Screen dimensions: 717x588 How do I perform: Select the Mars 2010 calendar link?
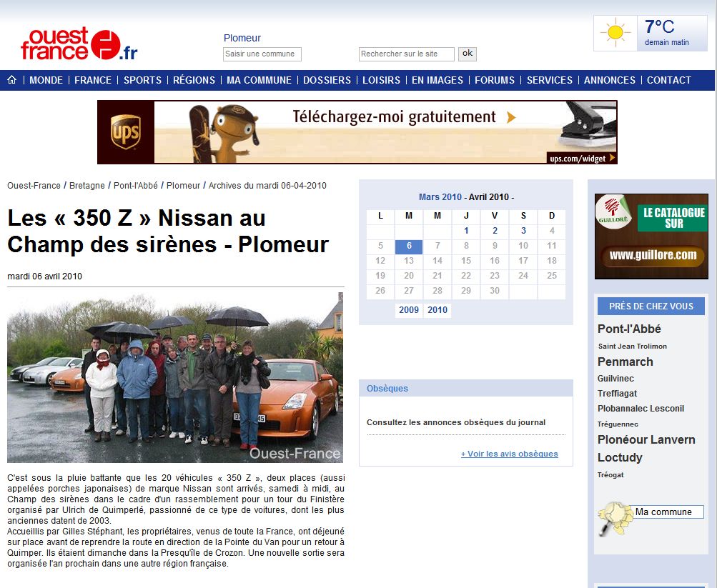(440, 197)
